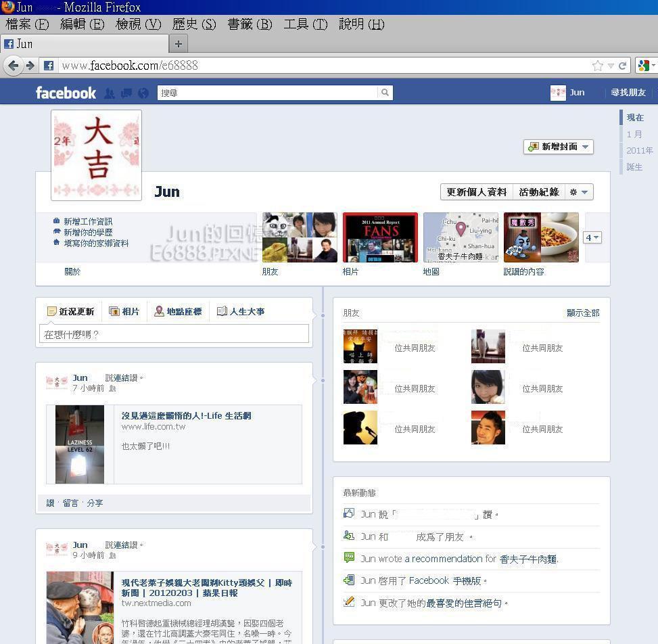Click the 在想什麼嗎 status input field
658x644 pixels.
click(174, 333)
